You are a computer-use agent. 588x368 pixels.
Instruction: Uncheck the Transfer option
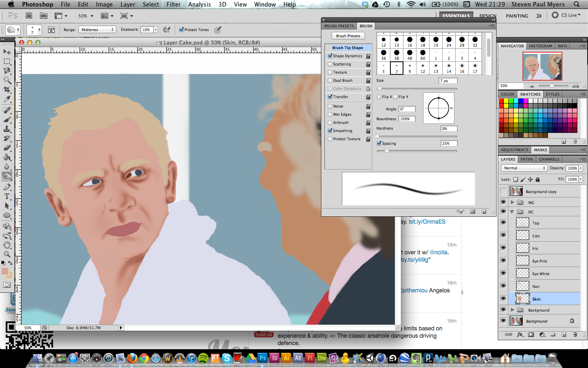coord(330,97)
